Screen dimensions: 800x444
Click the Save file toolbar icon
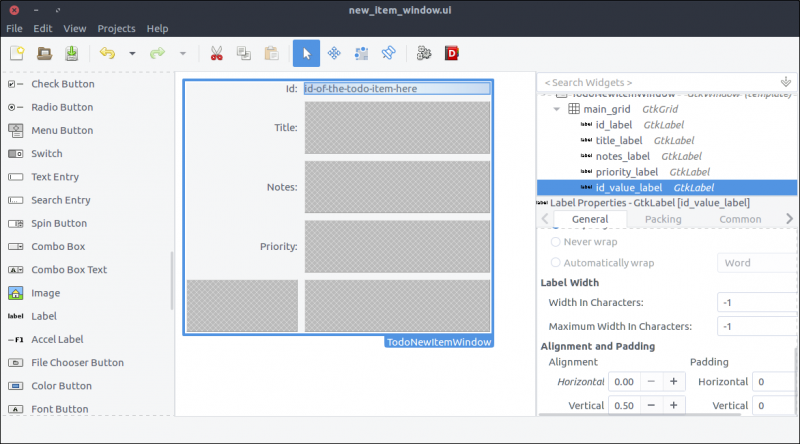[71, 53]
